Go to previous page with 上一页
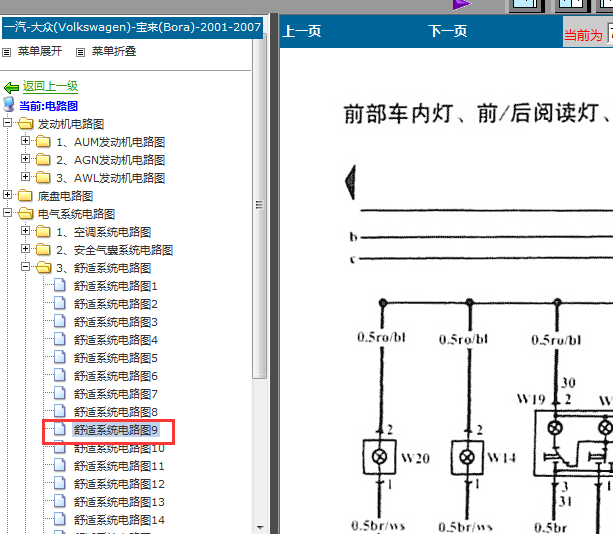The image size is (613, 534). (302, 31)
